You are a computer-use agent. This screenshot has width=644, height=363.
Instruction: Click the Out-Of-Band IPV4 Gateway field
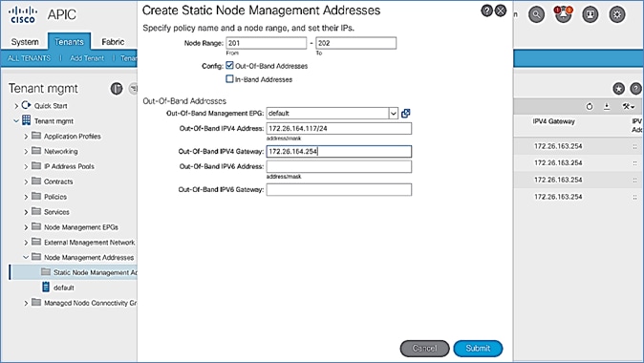coord(339,152)
